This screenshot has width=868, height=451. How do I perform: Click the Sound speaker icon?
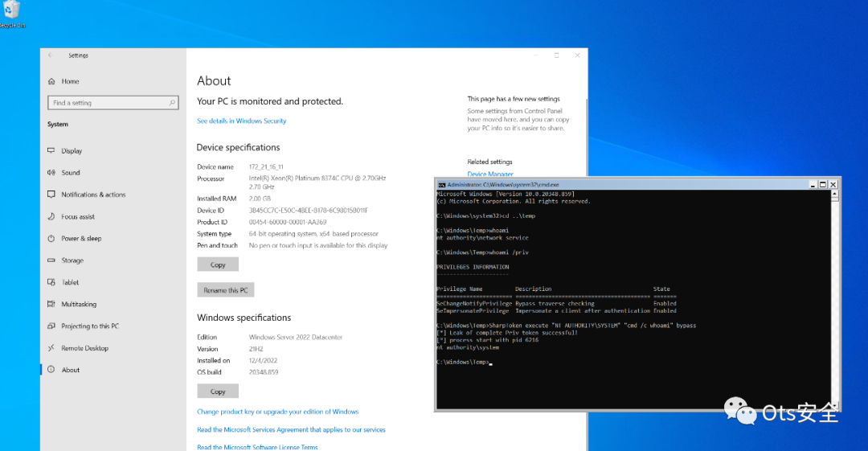[51, 172]
